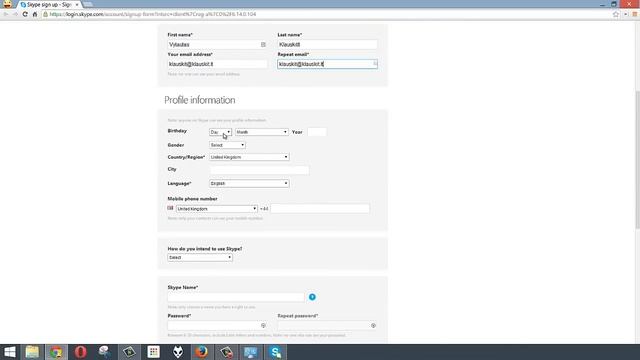Bookmark page with the star icon
The image size is (640, 360).
(x=616, y=14)
